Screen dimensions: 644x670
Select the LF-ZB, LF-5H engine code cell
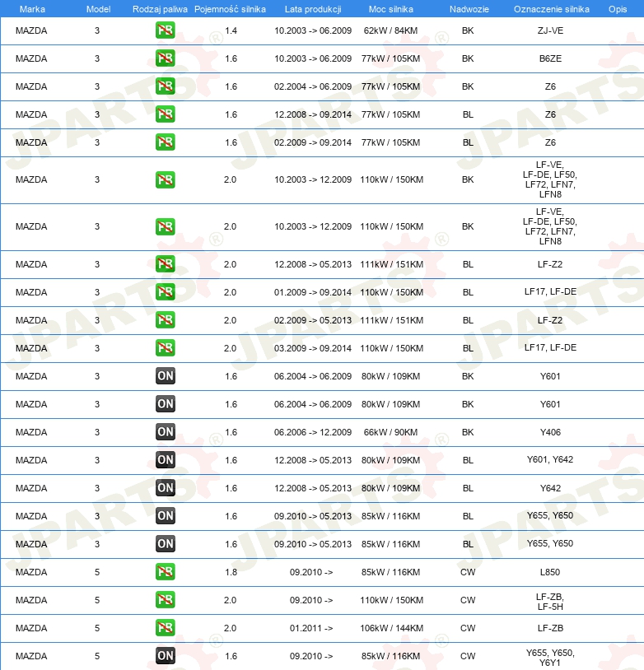[x=550, y=602]
